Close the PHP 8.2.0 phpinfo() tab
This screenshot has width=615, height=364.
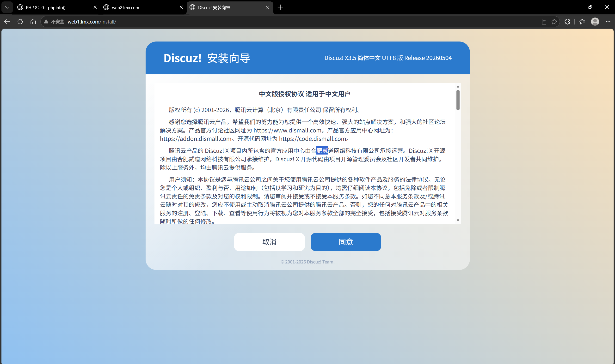coord(95,7)
